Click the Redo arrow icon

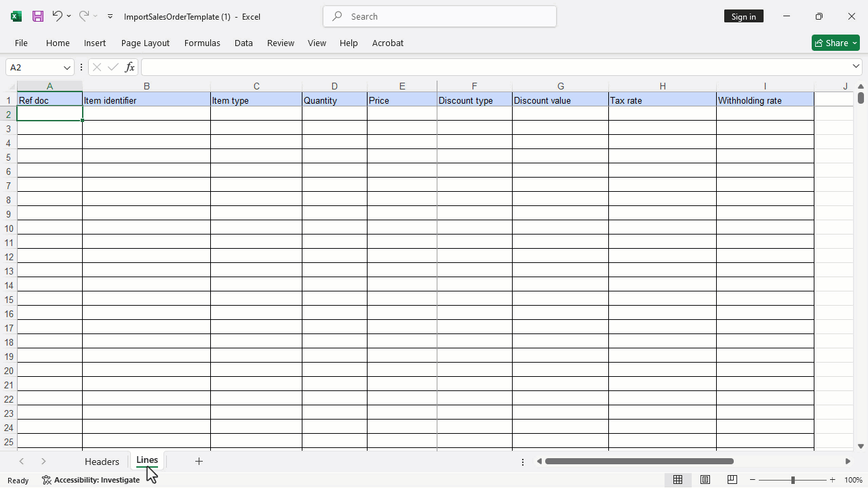pos(84,16)
